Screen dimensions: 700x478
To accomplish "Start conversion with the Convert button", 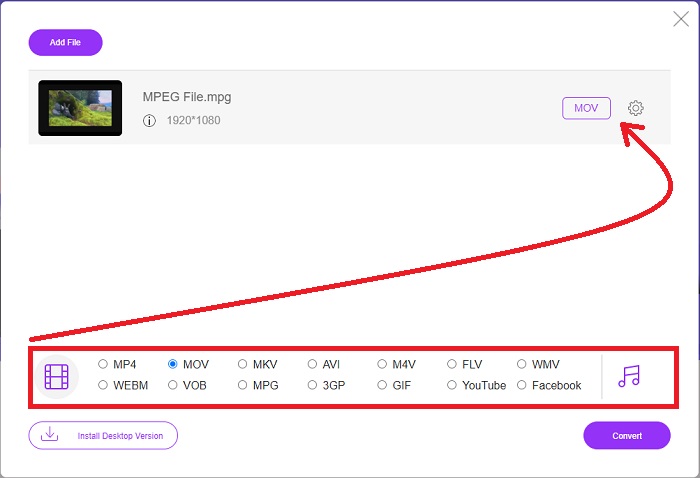I will (x=627, y=436).
